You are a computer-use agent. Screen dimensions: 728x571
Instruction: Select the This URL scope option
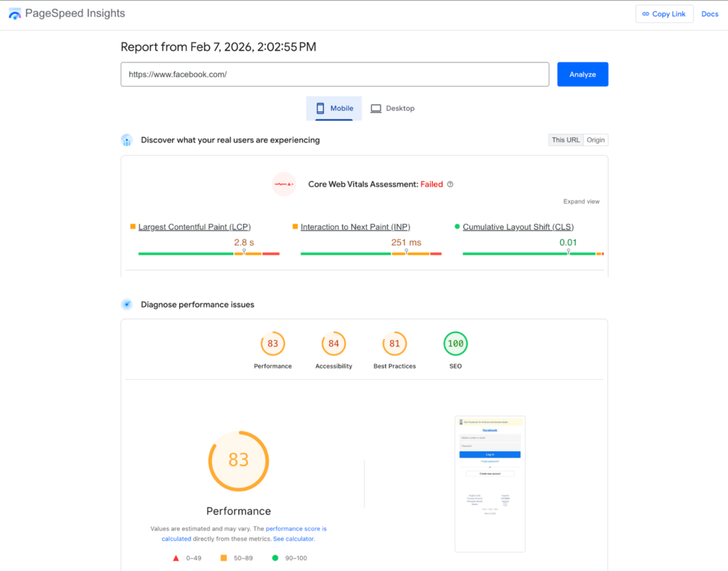(565, 139)
